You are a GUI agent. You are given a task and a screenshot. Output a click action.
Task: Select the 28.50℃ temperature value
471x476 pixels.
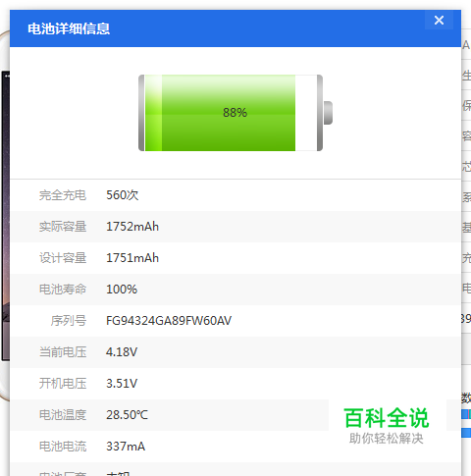127,415
